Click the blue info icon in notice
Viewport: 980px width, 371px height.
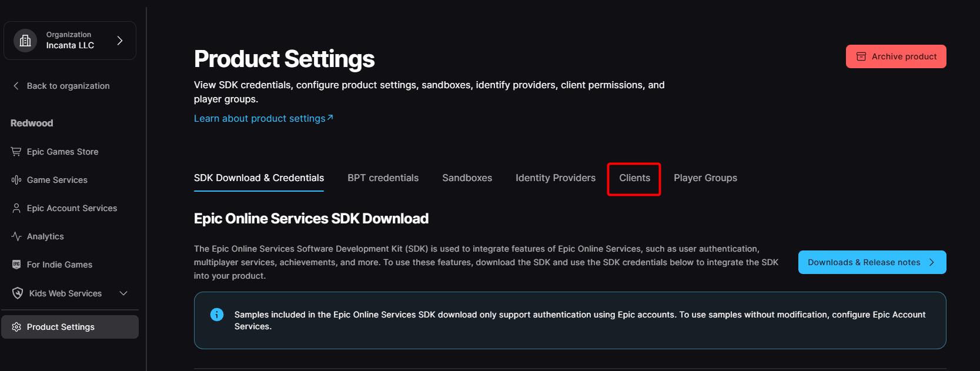click(x=217, y=315)
